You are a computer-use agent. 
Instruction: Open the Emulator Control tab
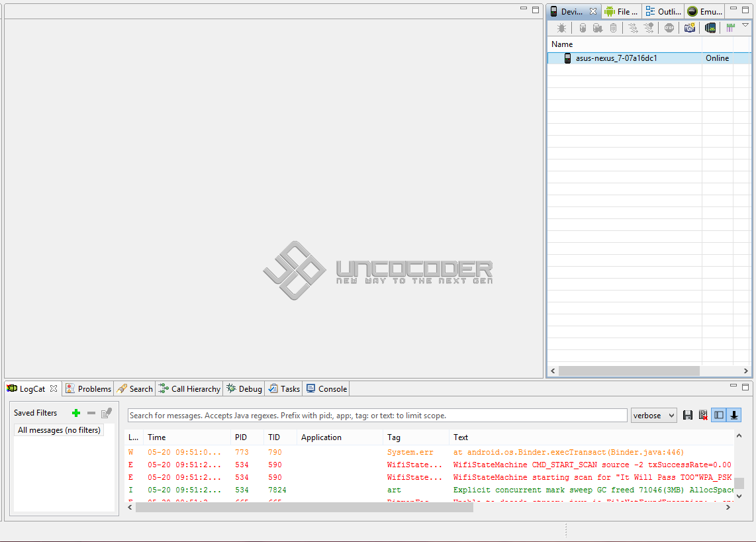click(705, 11)
